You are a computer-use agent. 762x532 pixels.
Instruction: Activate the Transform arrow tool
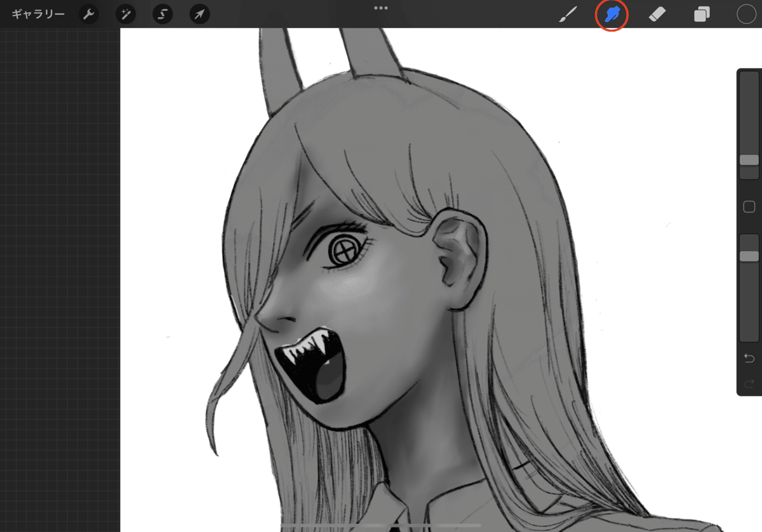point(200,14)
